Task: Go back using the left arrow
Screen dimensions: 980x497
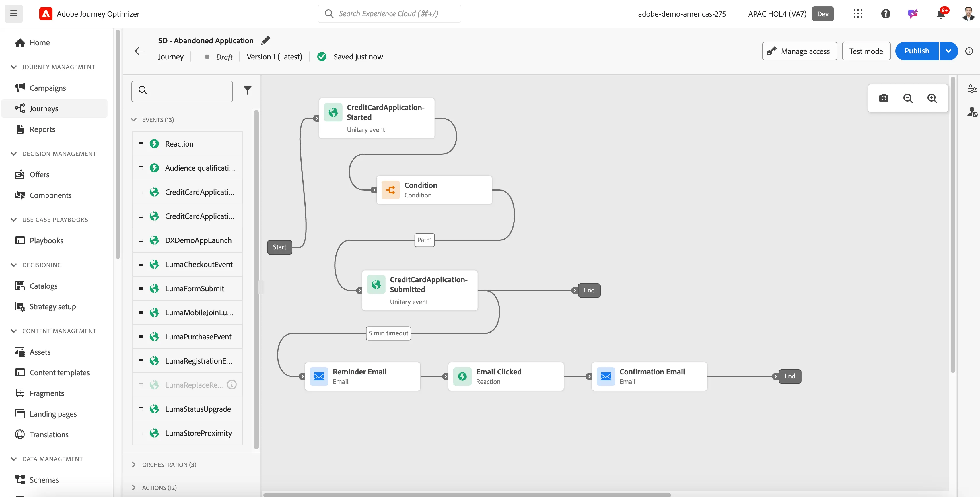Action: pos(140,51)
